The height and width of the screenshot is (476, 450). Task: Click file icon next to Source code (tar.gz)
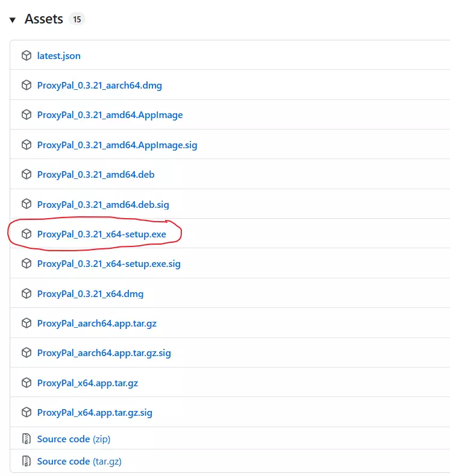(x=26, y=462)
